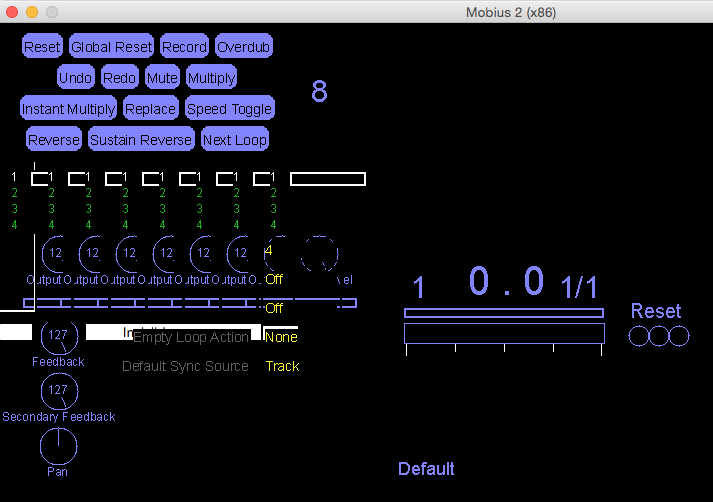Click the 1/1 cycle counter

click(578, 287)
